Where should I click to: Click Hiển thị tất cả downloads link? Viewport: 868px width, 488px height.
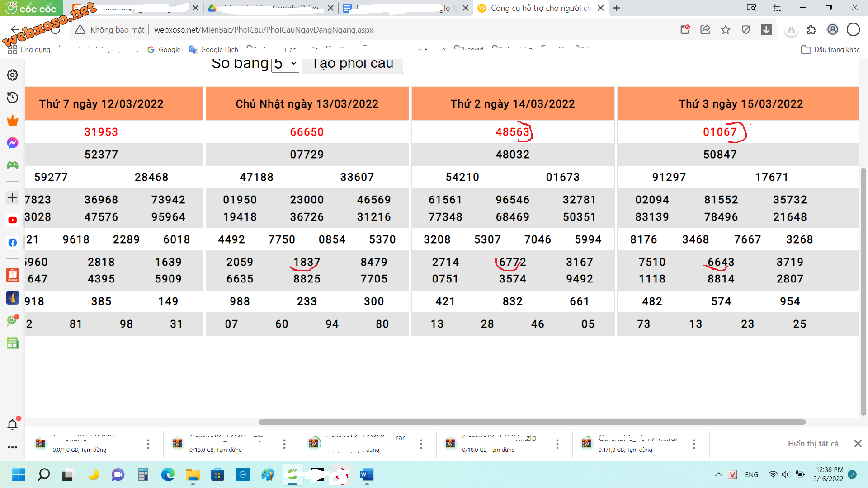[813, 444]
